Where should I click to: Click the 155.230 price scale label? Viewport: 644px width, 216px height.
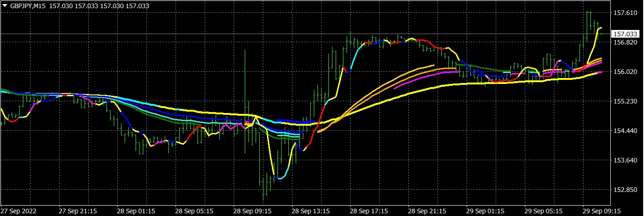coord(625,101)
